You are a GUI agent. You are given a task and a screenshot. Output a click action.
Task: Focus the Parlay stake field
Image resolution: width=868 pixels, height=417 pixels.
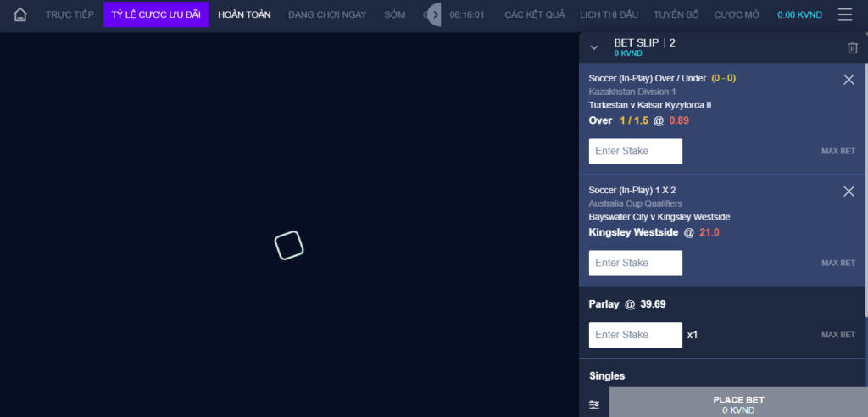[636, 335]
